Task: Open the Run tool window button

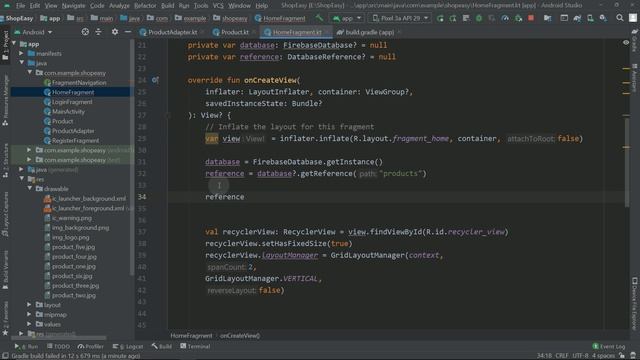Action: tap(26, 346)
